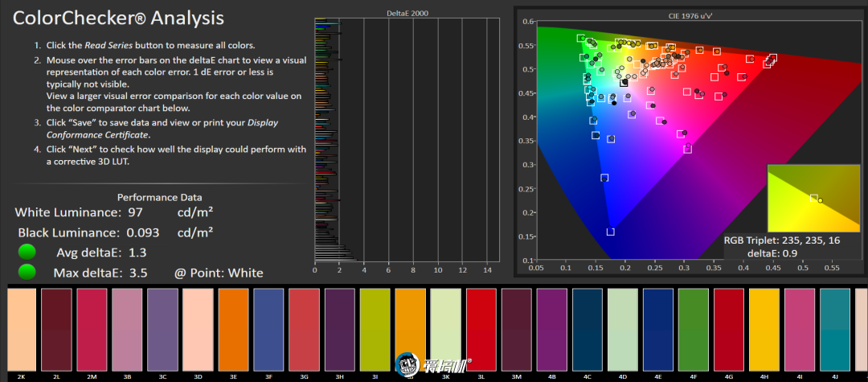Image resolution: width=868 pixels, height=382 pixels.
Task: Select the 2L dark maroon swatch
Action: coord(56,330)
